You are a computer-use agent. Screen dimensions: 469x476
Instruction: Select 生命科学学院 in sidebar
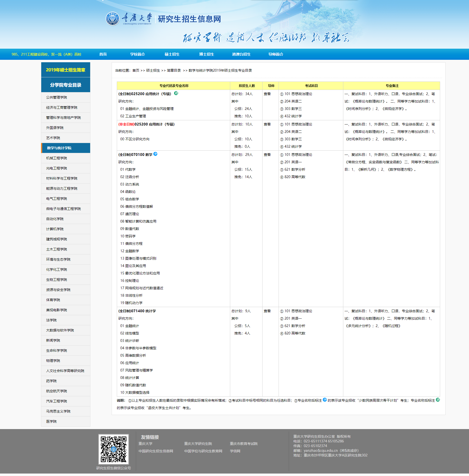click(x=66, y=351)
